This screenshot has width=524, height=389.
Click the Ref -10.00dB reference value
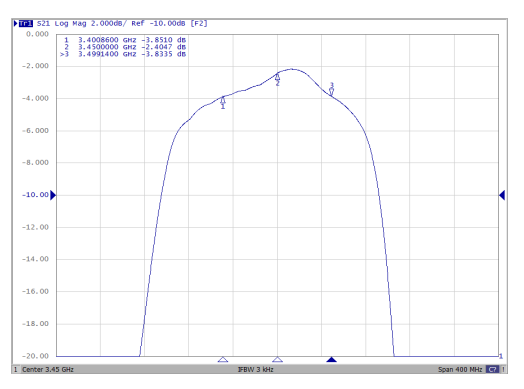[158, 23]
